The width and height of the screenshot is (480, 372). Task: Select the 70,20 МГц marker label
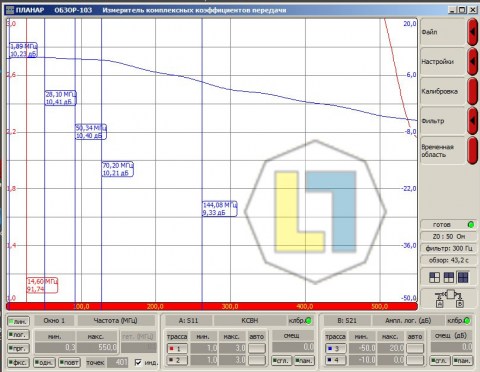tap(118, 169)
